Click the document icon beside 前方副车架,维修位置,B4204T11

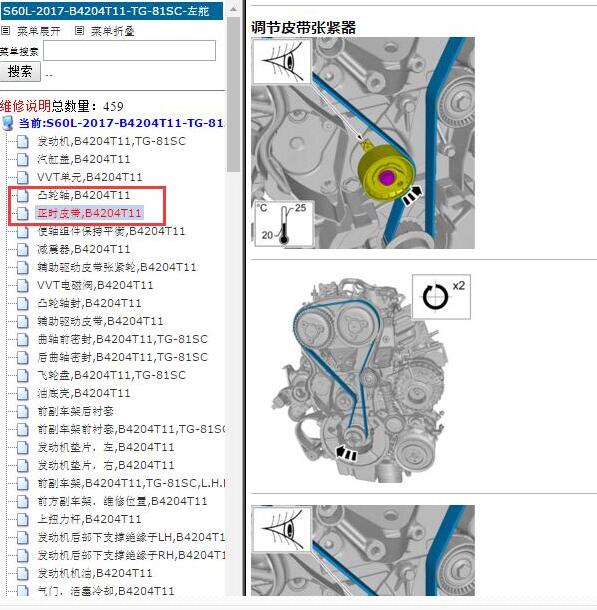pos(23,501)
